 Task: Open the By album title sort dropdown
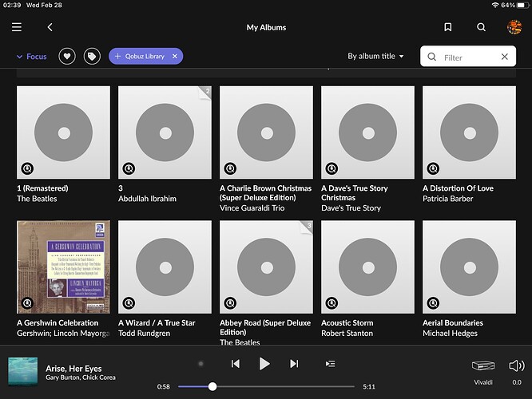click(375, 57)
